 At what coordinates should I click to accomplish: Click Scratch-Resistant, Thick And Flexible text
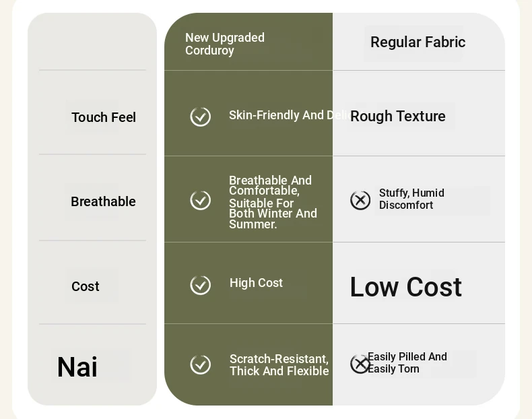point(279,365)
